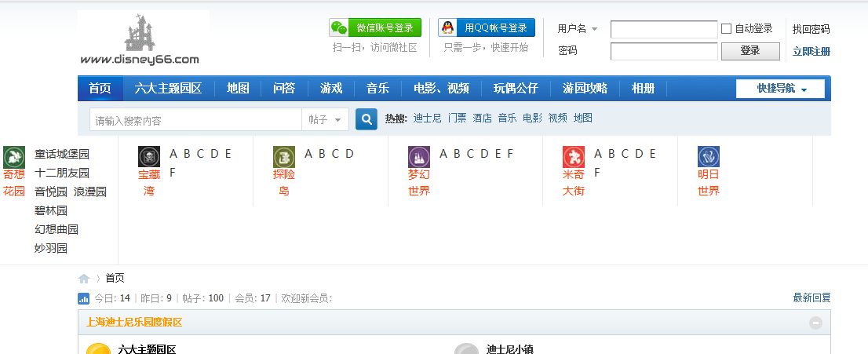
Task: Click 首页 in the breadcrumb
Action: [115, 278]
